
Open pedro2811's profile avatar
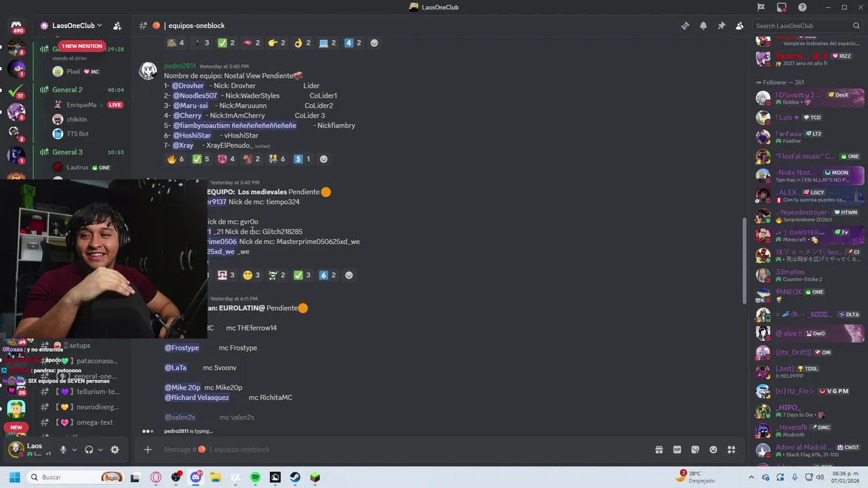[x=148, y=71]
